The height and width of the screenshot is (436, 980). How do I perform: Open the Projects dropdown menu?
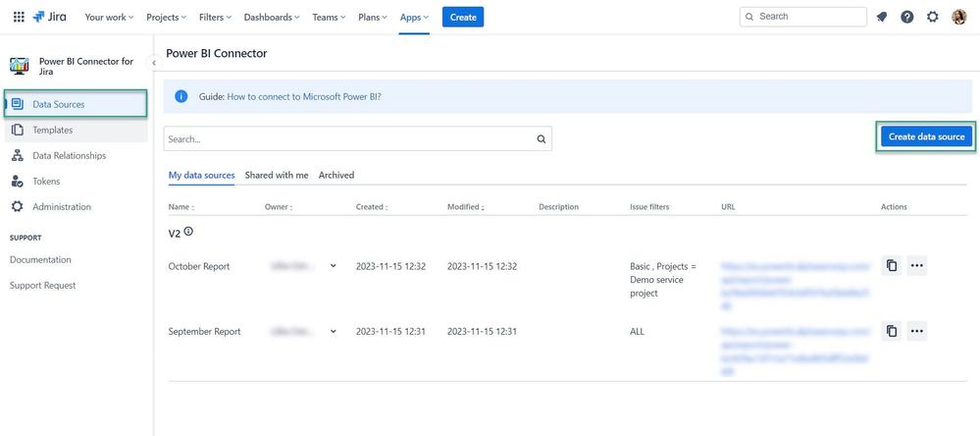pyautogui.click(x=166, y=17)
